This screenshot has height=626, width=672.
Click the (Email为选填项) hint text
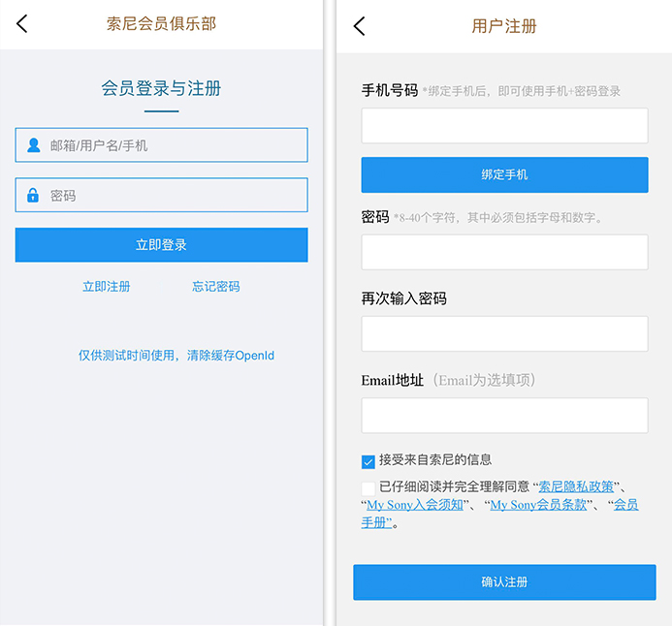(x=484, y=380)
